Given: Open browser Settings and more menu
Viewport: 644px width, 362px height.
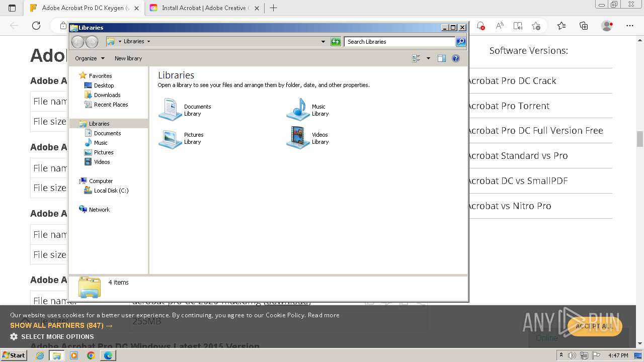Looking at the screenshot, I should coord(630,26).
